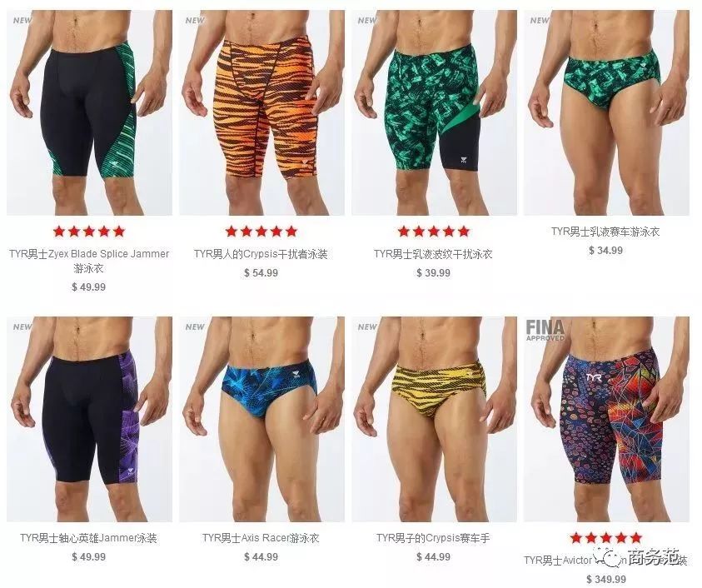Click the star rating under the $39.99 jammer
The image size is (702, 588).
pos(433,232)
